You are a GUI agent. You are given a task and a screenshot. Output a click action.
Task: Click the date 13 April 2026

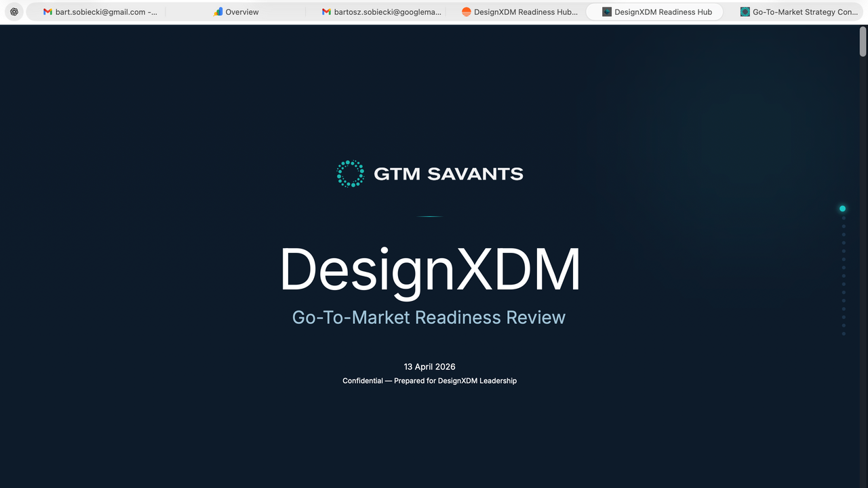point(430,367)
